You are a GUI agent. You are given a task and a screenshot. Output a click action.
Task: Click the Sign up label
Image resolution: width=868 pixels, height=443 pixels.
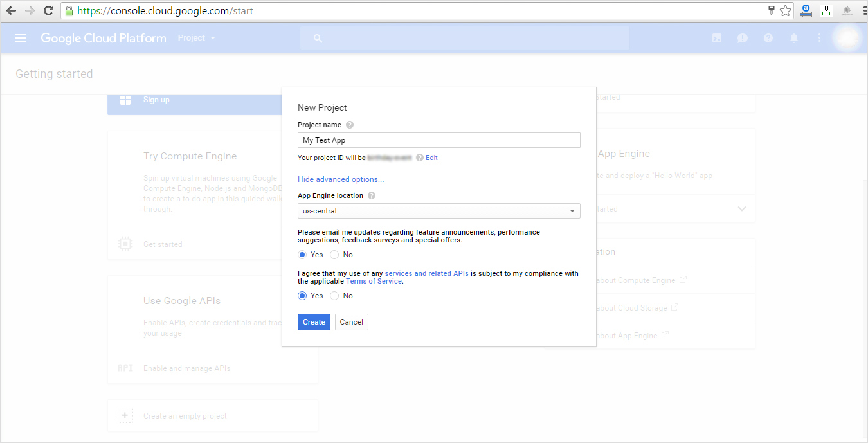[156, 100]
